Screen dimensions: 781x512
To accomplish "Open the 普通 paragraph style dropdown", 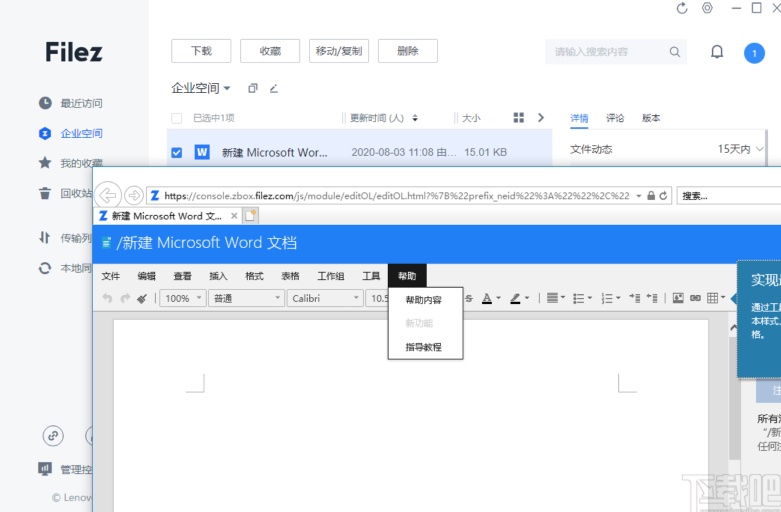I will (x=247, y=298).
